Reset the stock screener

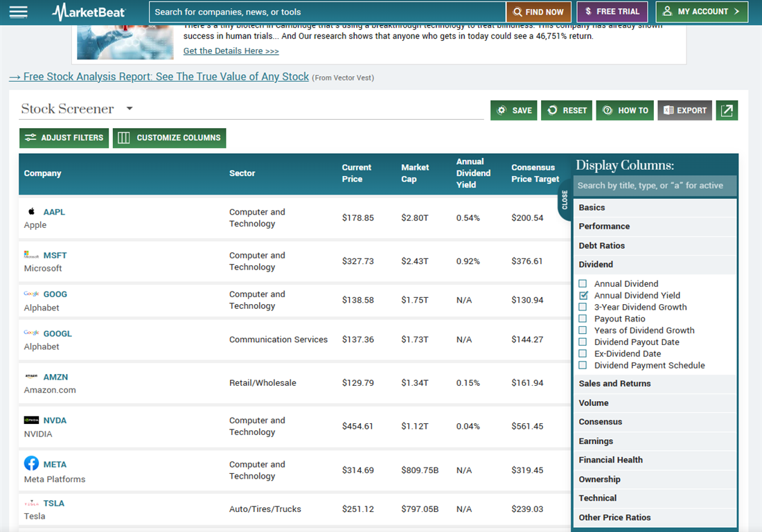point(566,109)
